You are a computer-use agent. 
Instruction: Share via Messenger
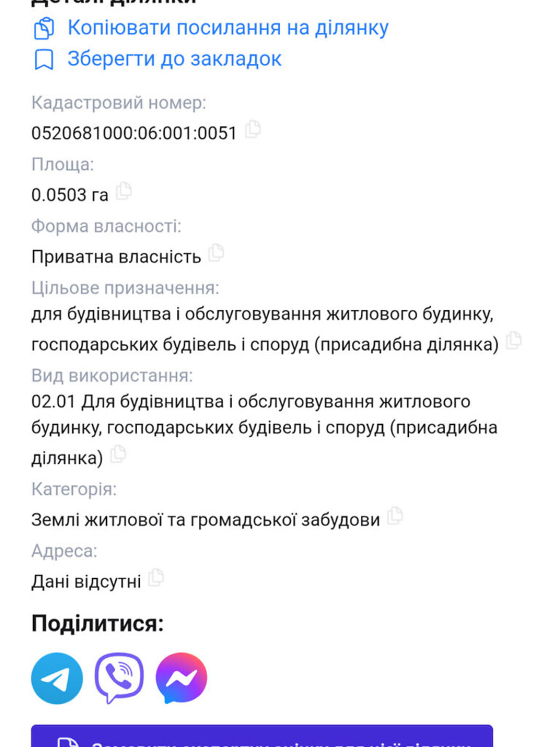tap(181, 678)
